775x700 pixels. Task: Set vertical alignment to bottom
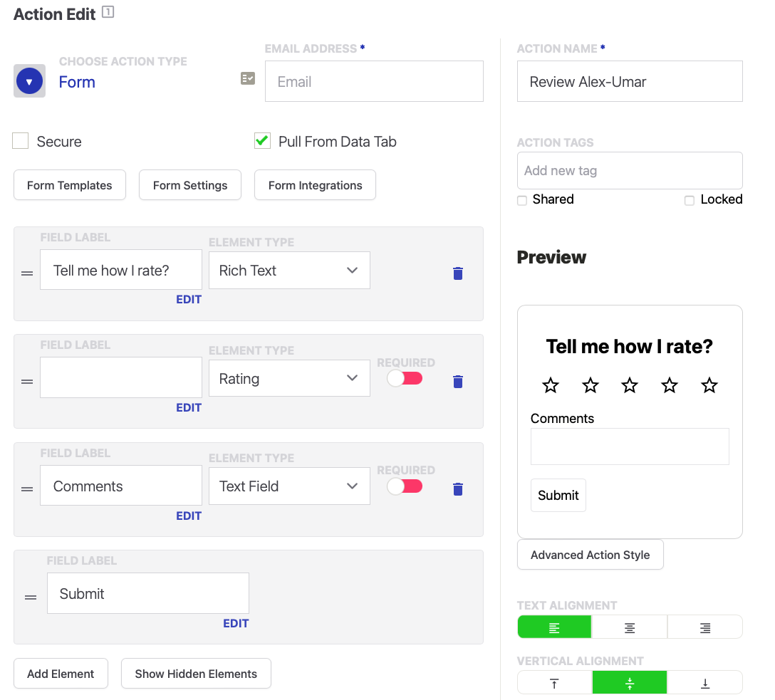(x=704, y=683)
